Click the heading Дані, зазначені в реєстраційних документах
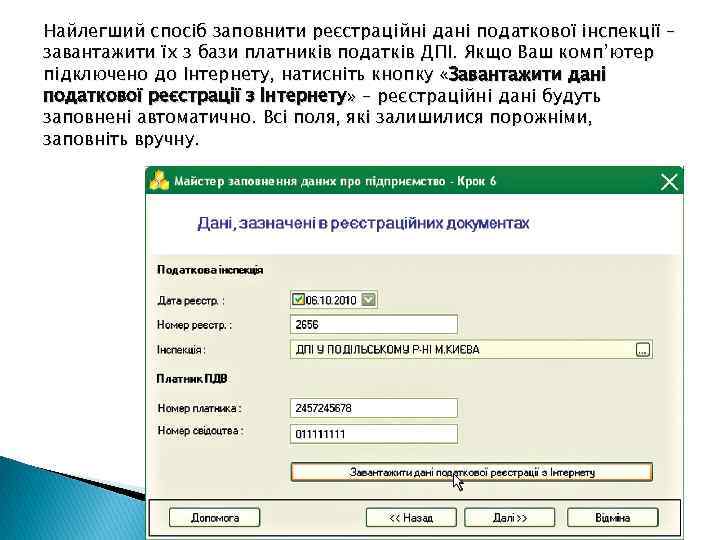The height and width of the screenshot is (540, 720). click(363, 224)
